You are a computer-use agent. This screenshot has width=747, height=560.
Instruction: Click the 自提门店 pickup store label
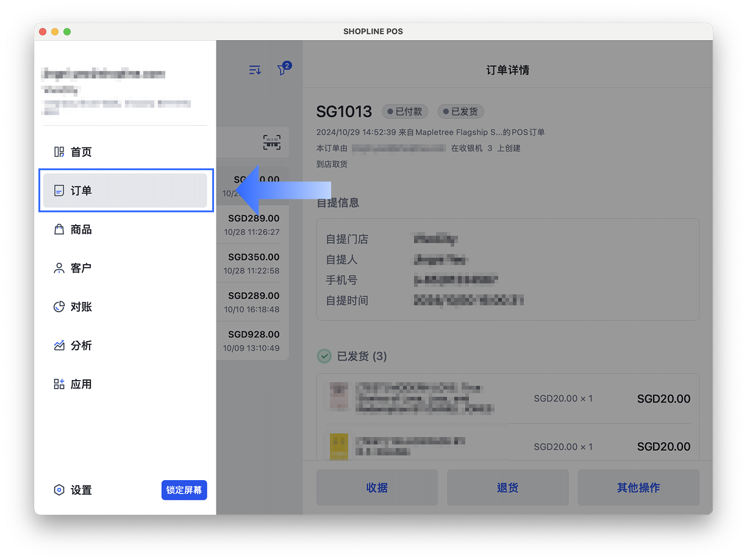coord(347,239)
